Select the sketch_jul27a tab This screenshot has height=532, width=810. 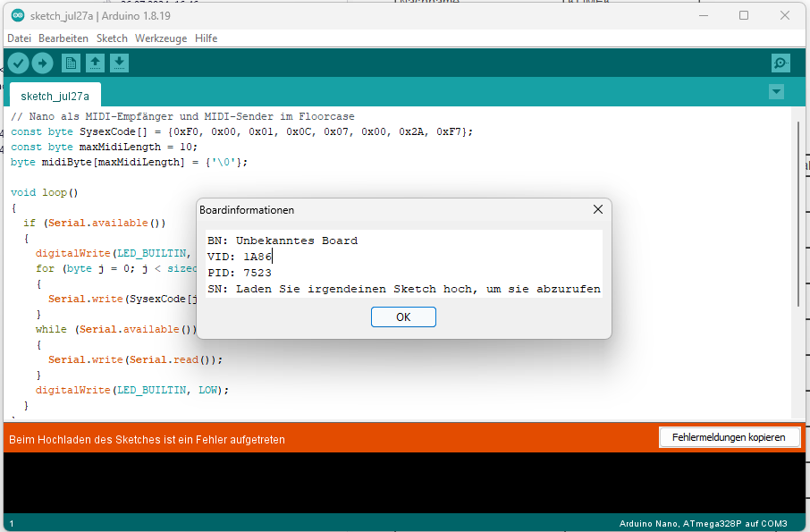[x=55, y=95]
